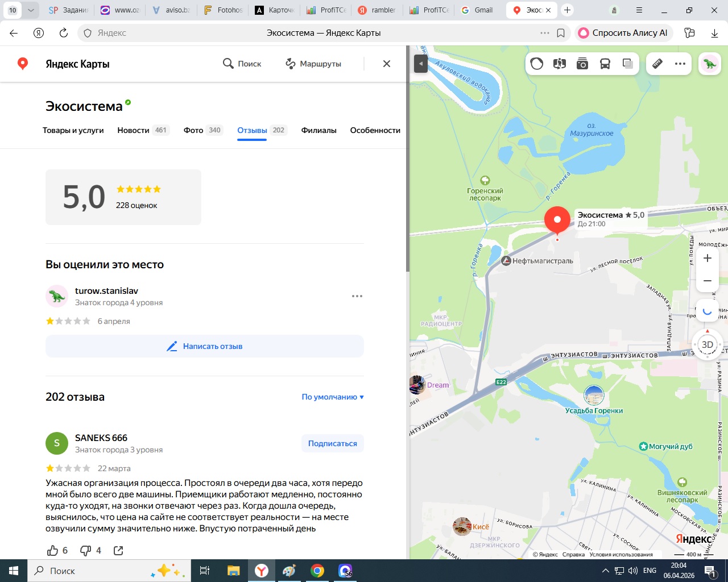Open the Справка link on the map
Image resolution: width=728 pixels, height=582 pixels.
coord(573,554)
